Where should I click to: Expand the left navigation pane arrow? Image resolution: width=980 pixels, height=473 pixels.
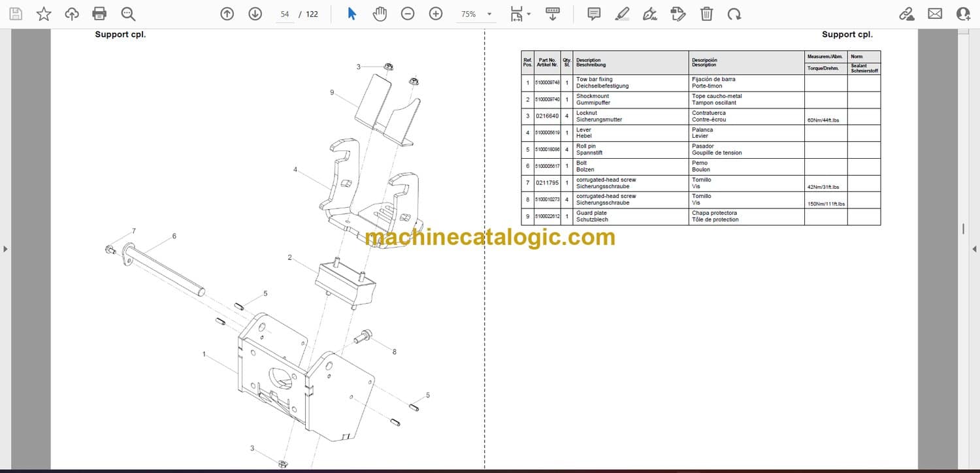point(5,248)
